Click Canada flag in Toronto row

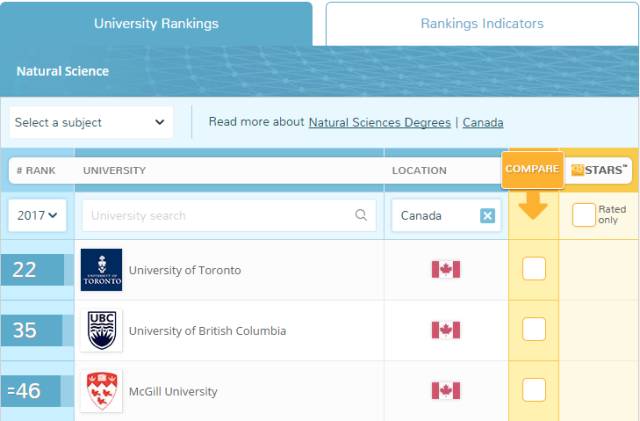coord(446,270)
